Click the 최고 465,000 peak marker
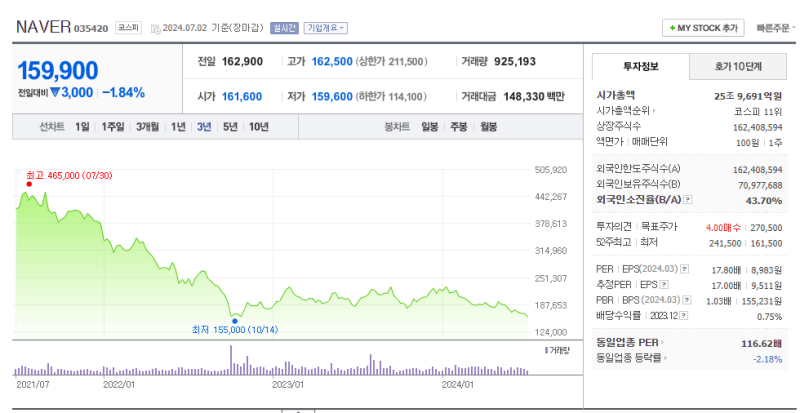The height and width of the screenshot is (413, 800). coord(29,184)
